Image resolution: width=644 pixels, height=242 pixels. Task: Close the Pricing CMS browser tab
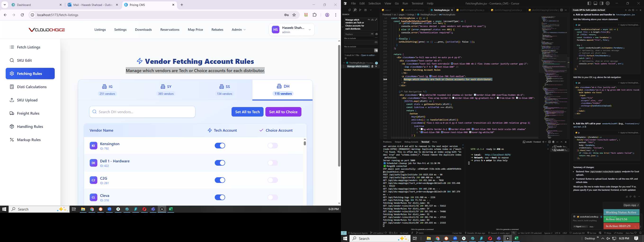tap(173, 5)
